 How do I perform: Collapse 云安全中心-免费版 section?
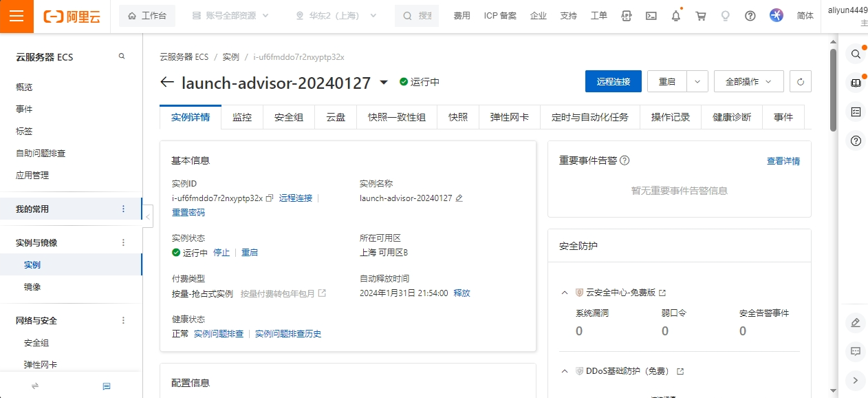(565, 293)
